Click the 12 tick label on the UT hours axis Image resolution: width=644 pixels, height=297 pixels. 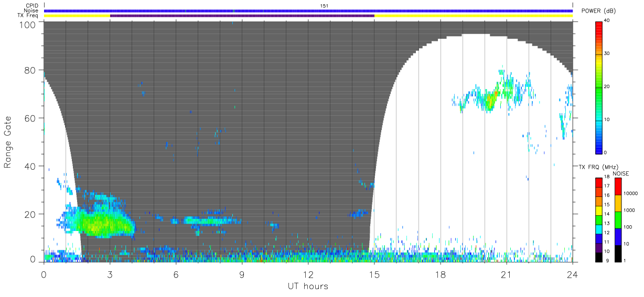point(308,274)
